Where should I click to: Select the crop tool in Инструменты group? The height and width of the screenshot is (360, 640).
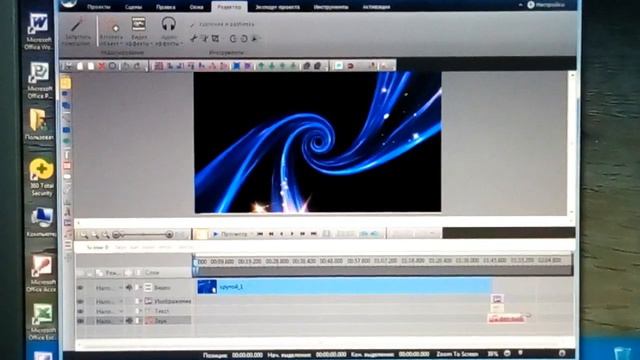pos(216,38)
